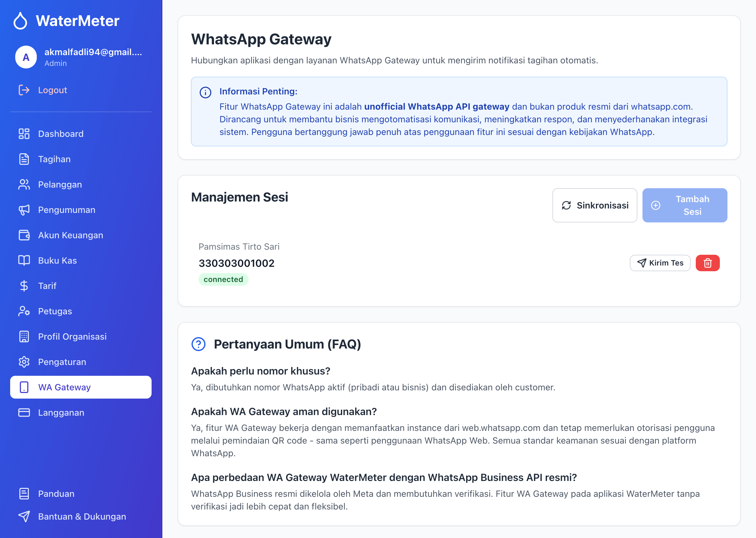
Task: Click the connected status badge
Action: point(223,279)
